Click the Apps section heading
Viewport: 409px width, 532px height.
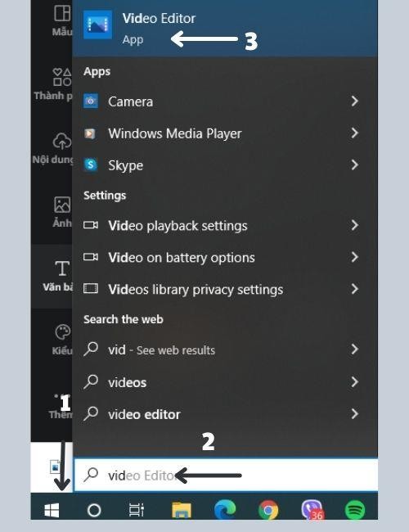point(97,71)
